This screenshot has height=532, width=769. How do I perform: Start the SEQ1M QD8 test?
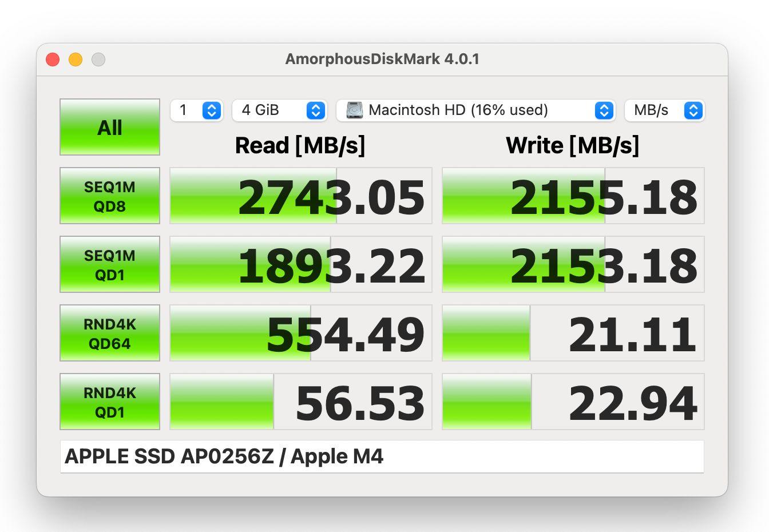click(109, 196)
